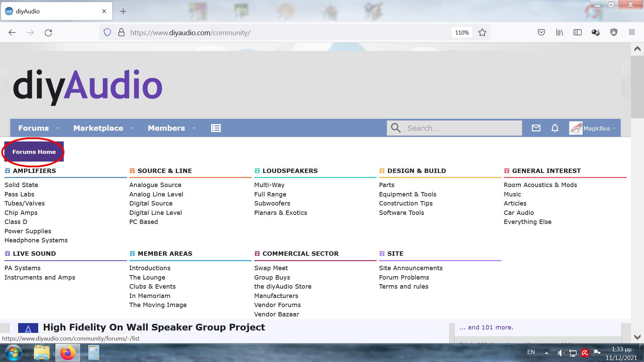Open the Headphone Systems forum
This screenshot has width=644, height=362.
tap(36, 240)
